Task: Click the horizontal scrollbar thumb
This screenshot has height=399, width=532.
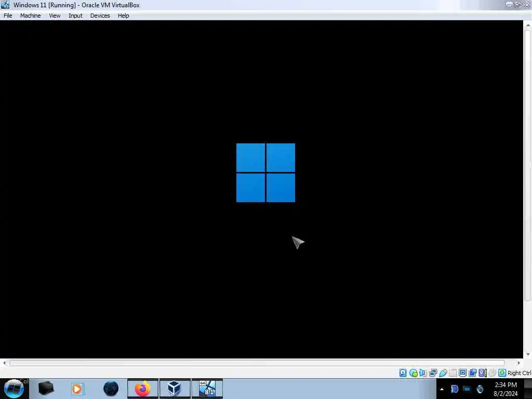Action: click(257, 363)
